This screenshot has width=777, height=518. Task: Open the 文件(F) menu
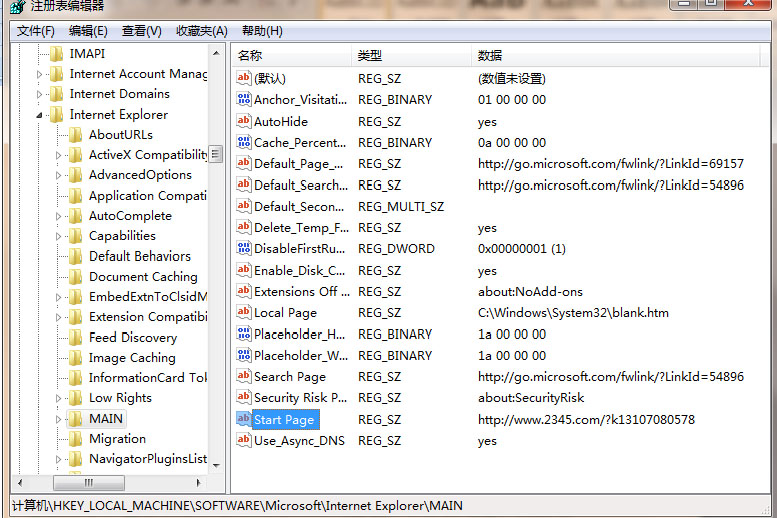click(x=36, y=31)
